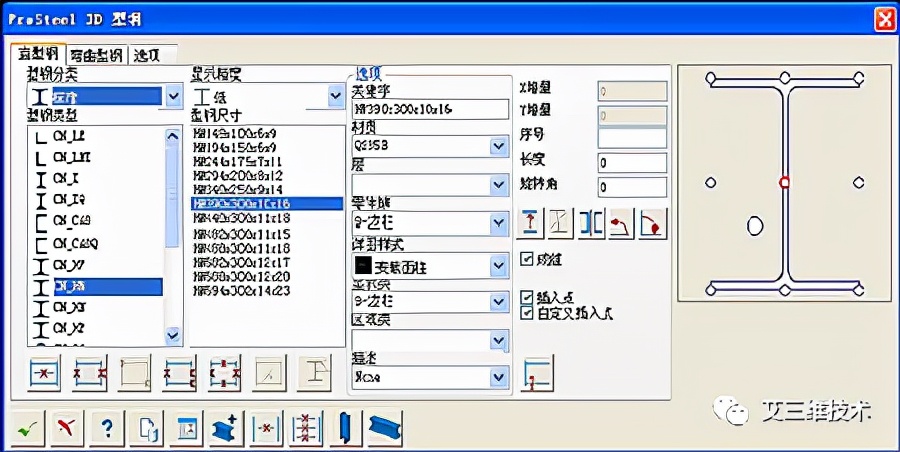Select size HM194x150x6x9
This screenshot has width=900, height=452.
235,148
